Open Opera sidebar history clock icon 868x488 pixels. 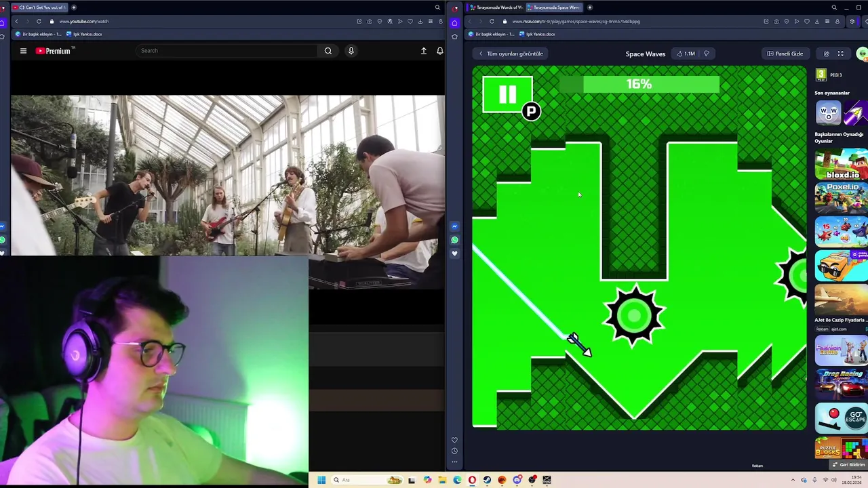point(454,451)
